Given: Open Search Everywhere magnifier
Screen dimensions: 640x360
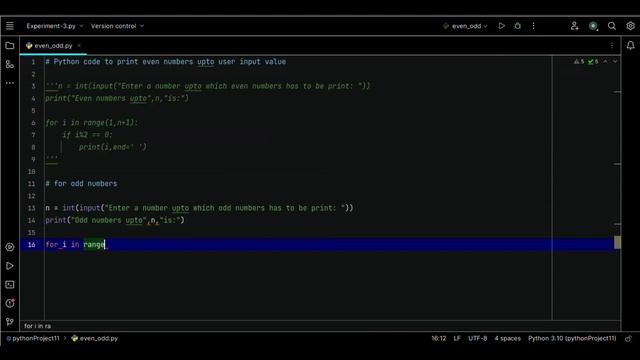Looking at the screenshot, I should click(x=611, y=26).
